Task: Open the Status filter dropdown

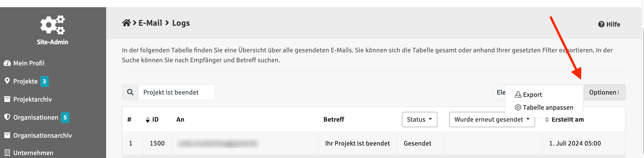Action: coord(419,119)
